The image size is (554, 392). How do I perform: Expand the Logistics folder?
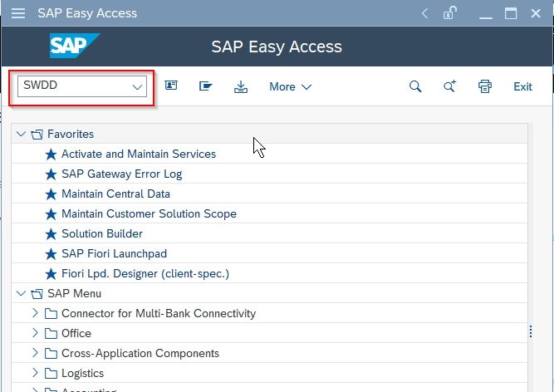(35, 373)
